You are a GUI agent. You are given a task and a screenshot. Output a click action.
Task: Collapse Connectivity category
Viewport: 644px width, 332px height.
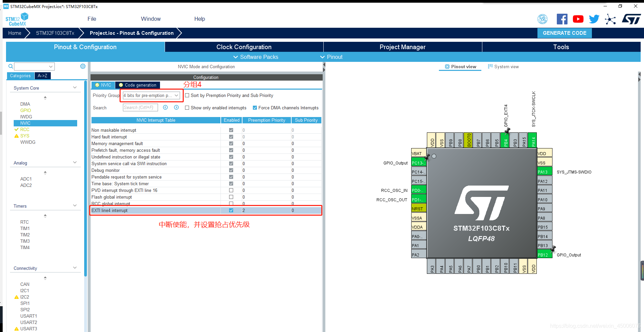75,268
